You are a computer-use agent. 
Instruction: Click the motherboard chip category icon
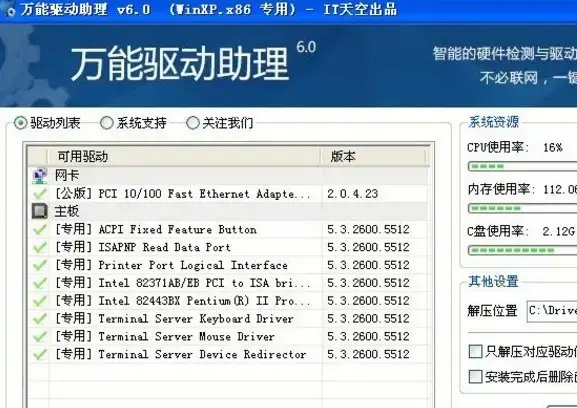click(39, 211)
